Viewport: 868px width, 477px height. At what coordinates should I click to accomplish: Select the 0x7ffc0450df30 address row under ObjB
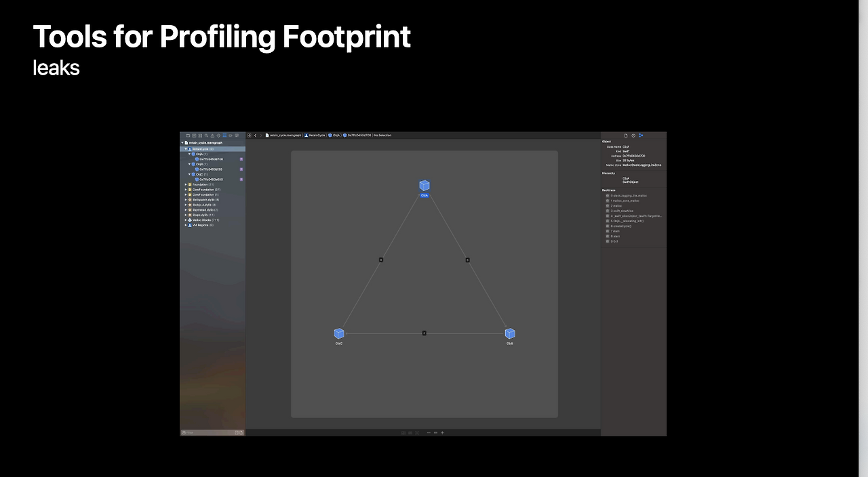tap(212, 169)
